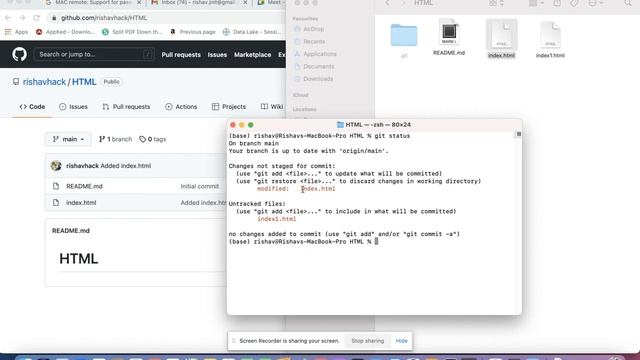Open the HTML repository name link
This screenshot has width=640, height=360.
coord(84,82)
